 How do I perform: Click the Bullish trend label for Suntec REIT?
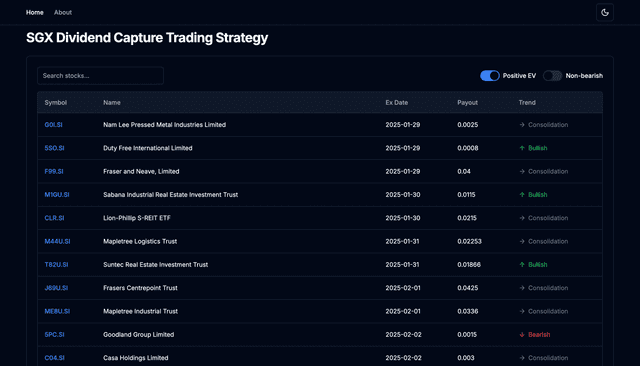click(x=538, y=264)
